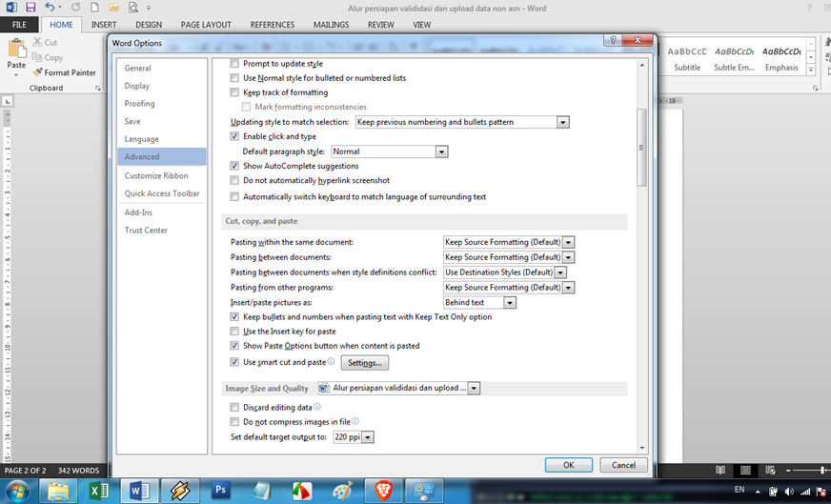831x504 pixels.
Task: Select the Subtitle style in gallery
Action: click(687, 59)
